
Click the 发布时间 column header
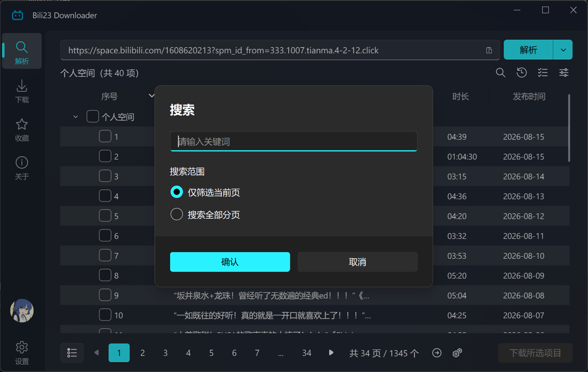point(529,96)
